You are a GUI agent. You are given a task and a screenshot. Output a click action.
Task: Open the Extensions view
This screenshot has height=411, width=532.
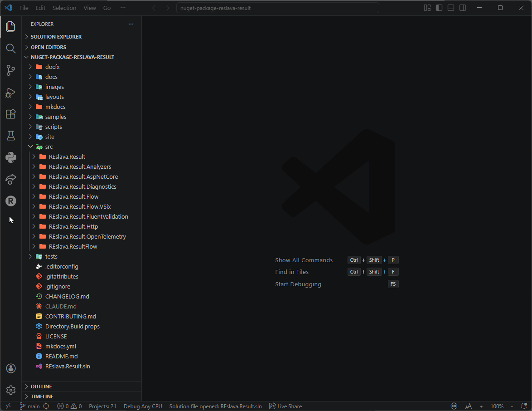point(10,114)
